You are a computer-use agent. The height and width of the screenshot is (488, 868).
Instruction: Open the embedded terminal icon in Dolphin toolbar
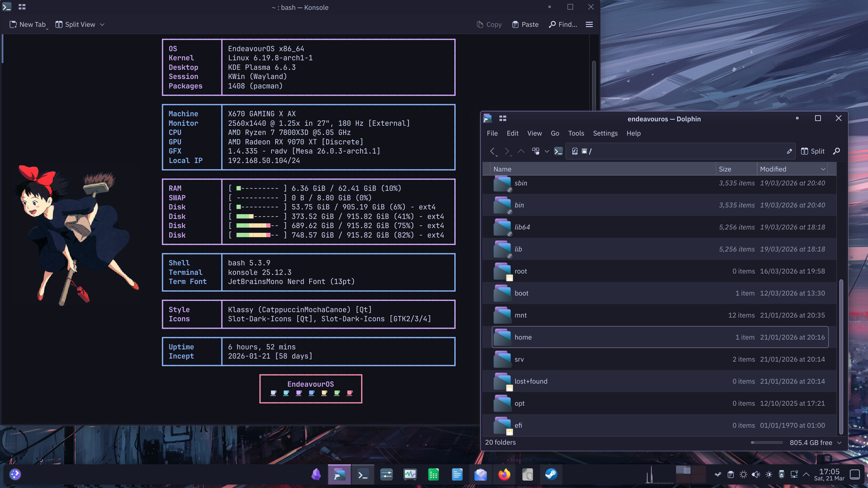click(558, 151)
